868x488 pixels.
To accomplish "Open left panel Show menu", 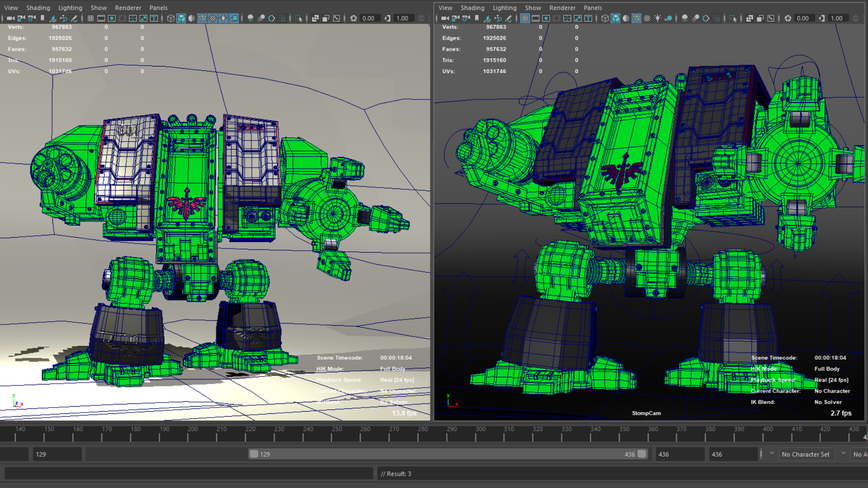I will 99,8.
